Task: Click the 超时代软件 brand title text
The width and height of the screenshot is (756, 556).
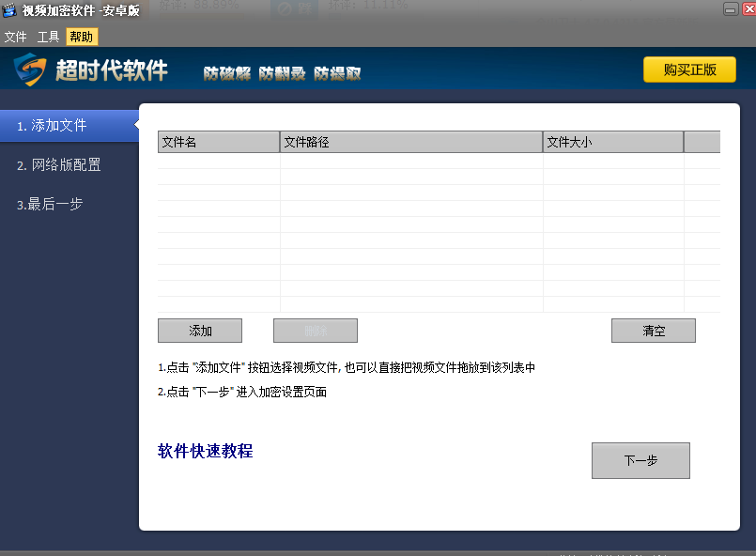Action: pyautogui.click(x=112, y=70)
